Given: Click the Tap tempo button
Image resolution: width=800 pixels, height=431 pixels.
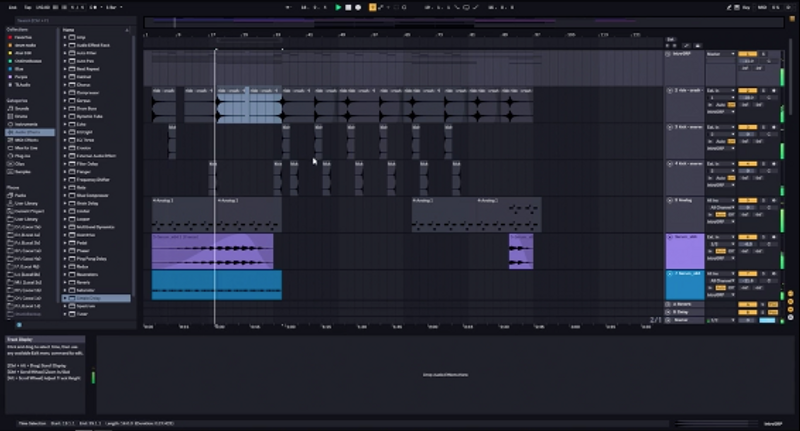Looking at the screenshot, I should point(28,8).
